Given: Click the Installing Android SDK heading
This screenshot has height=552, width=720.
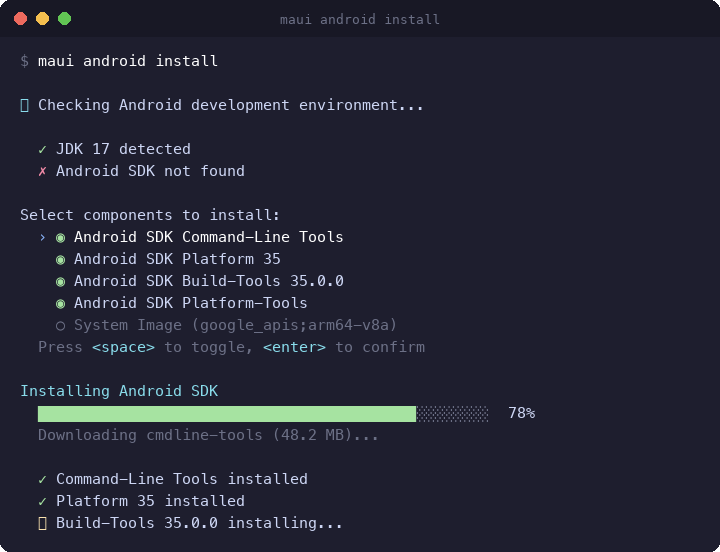Looking at the screenshot, I should [x=119, y=391].
